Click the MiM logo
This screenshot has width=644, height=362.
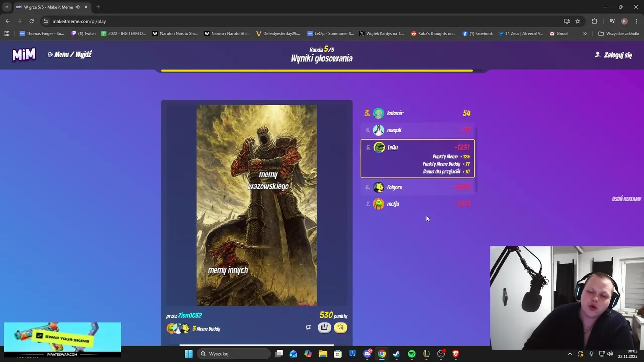tap(24, 55)
